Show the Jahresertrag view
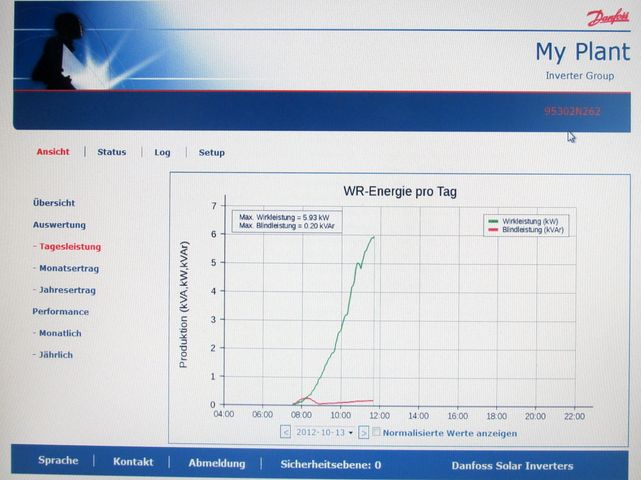The height and width of the screenshot is (480, 641). pyautogui.click(x=67, y=290)
